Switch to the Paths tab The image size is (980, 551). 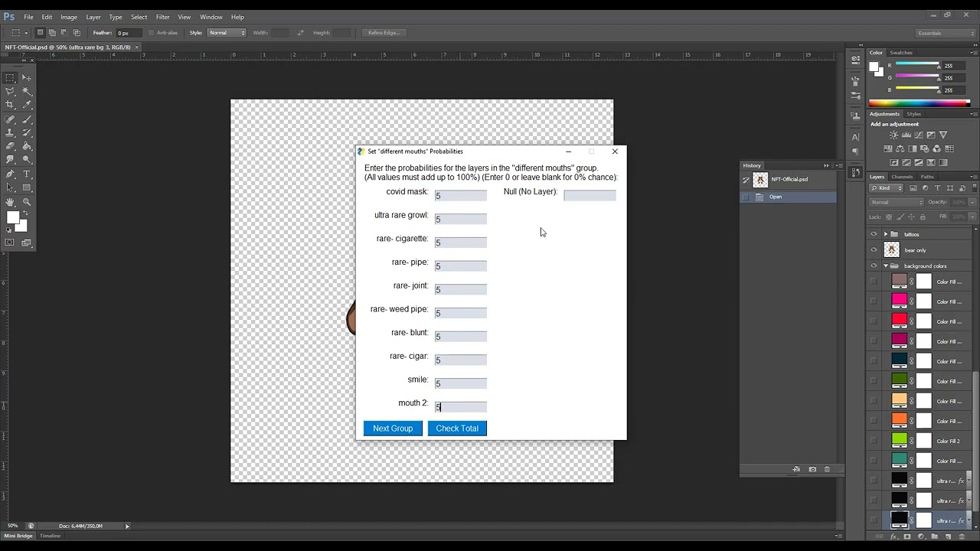927,177
